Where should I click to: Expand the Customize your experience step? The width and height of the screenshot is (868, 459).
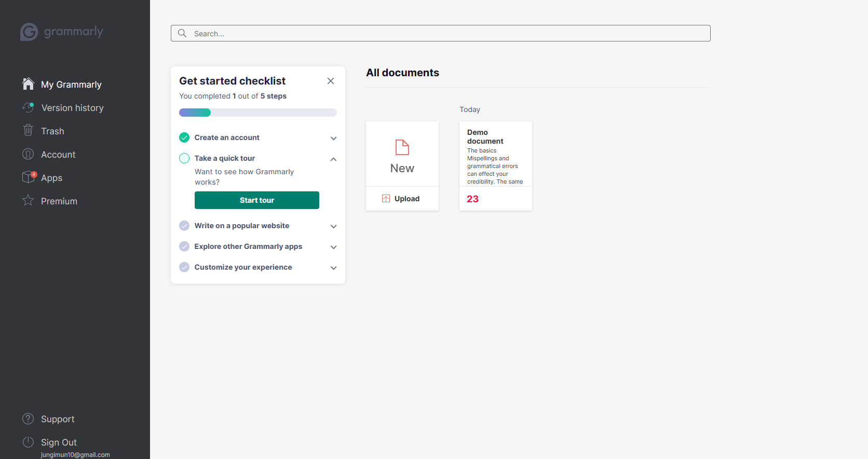[x=334, y=268]
